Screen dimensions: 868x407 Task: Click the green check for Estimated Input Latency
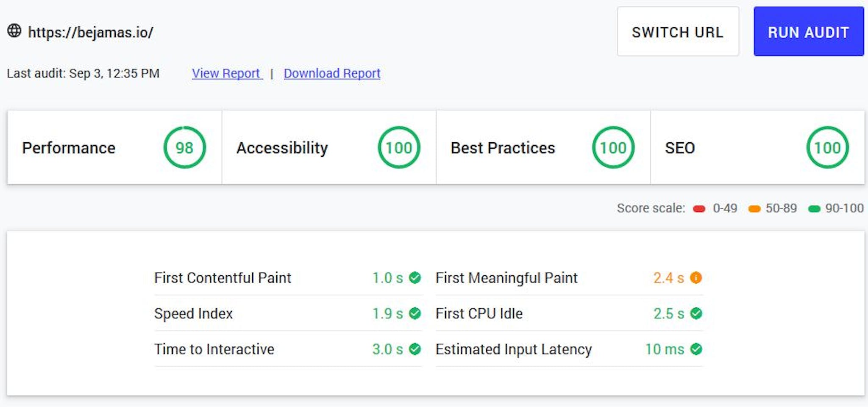(x=696, y=349)
